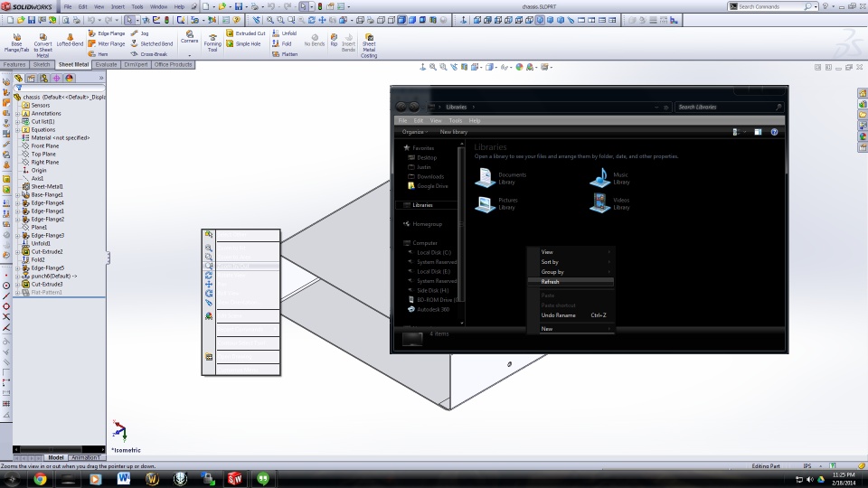
Task: Expand the Flat-Pattern1 feature
Action: point(17,292)
